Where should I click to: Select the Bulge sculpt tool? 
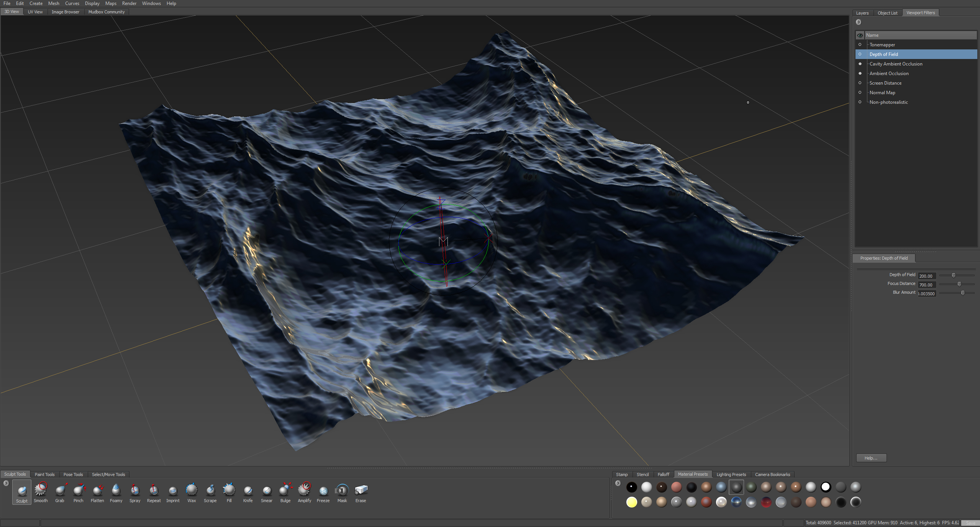285,492
